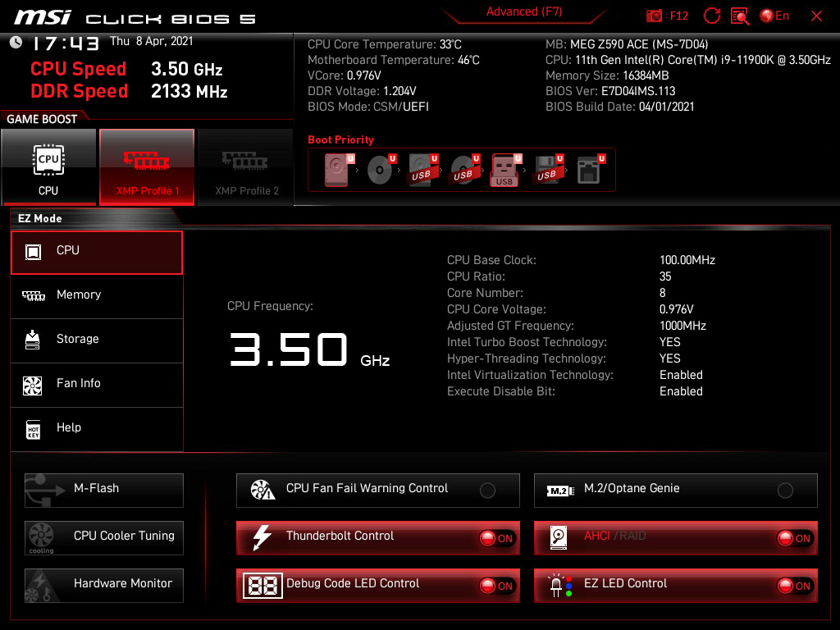Open the Help section
This screenshot has height=630, width=840.
[97, 430]
